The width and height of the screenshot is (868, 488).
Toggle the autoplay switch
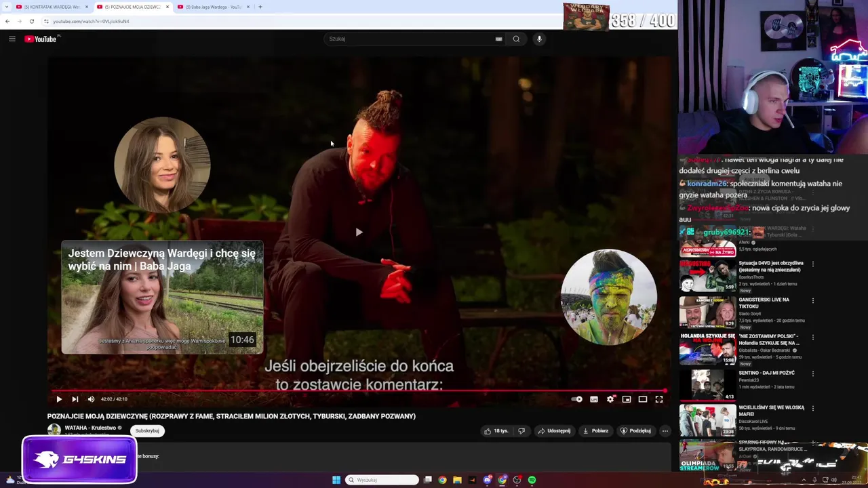pyautogui.click(x=577, y=399)
